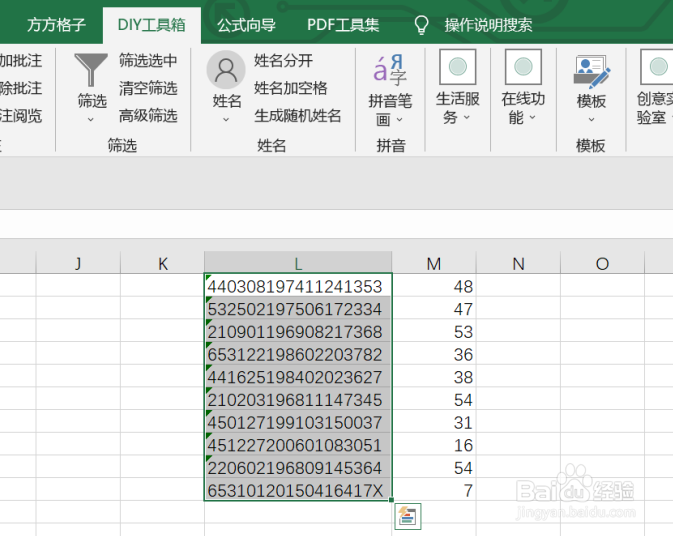Click the 注阅览 button
Viewport: 673px width, 536px height.
pos(21,116)
